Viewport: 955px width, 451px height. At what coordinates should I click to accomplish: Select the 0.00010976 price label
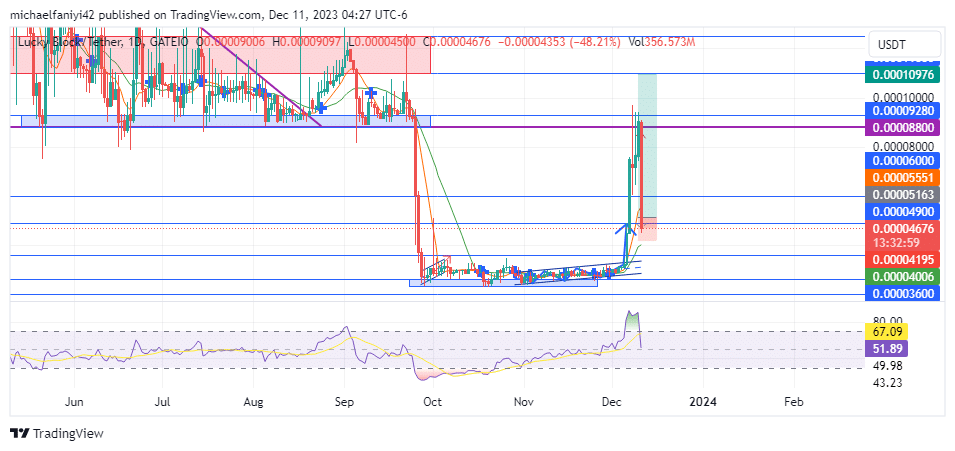903,74
